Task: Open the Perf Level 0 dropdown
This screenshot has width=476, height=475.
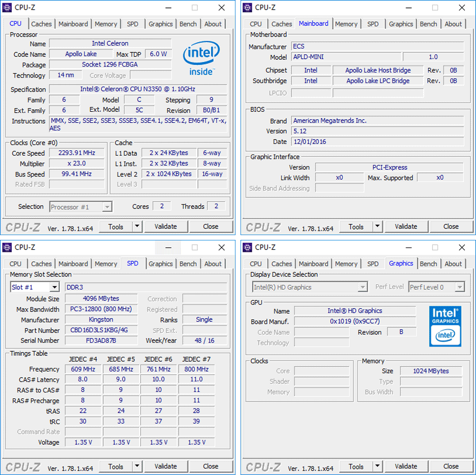Action: pyautogui.click(x=460, y=287)
